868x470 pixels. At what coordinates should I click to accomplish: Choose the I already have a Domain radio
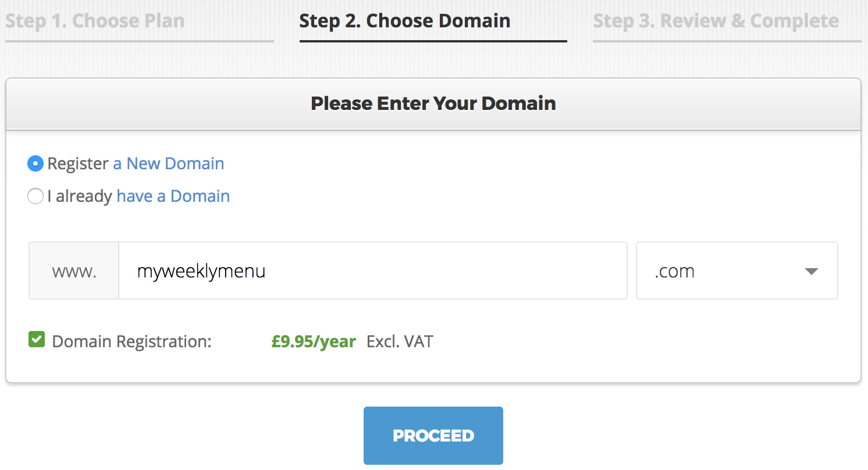coord(35,197)
